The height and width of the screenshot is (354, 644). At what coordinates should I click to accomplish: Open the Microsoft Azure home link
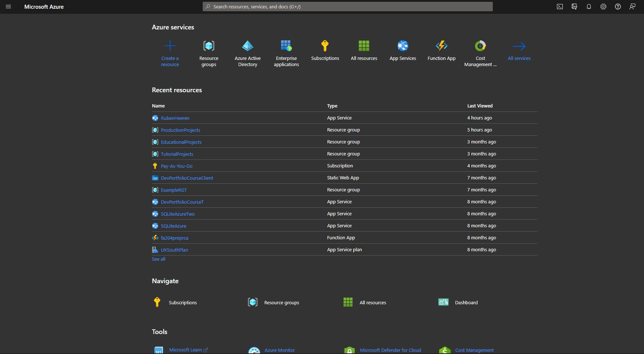click(x=44, y=7)
